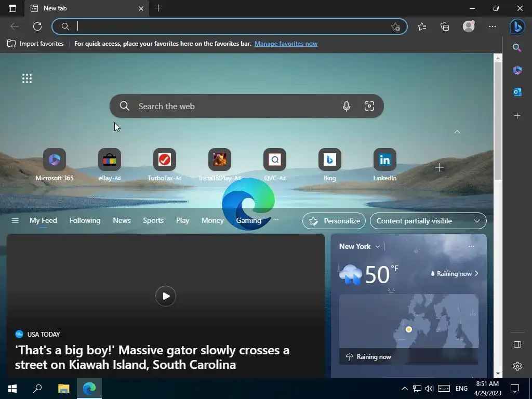Click the ENG language indicator
Image resolution: width=532 pixels, height=399 pixels.
[x=461, y=389]
